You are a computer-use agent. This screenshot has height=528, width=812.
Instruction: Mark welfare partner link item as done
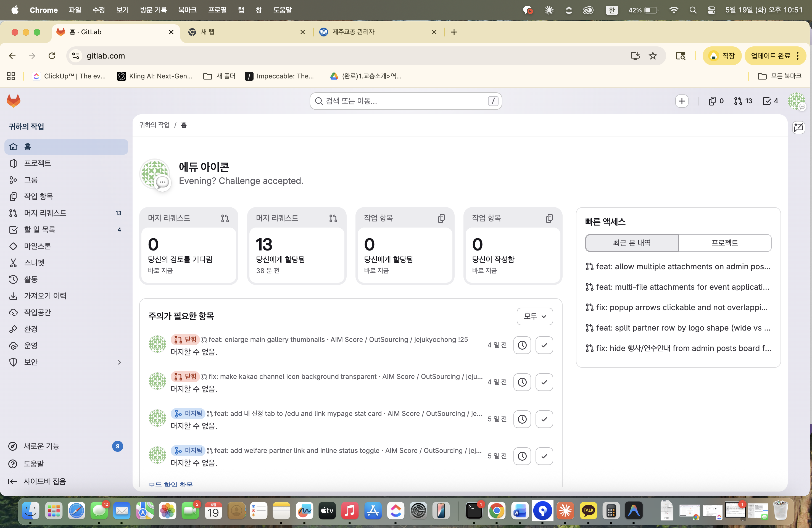(x=544, y=456)
